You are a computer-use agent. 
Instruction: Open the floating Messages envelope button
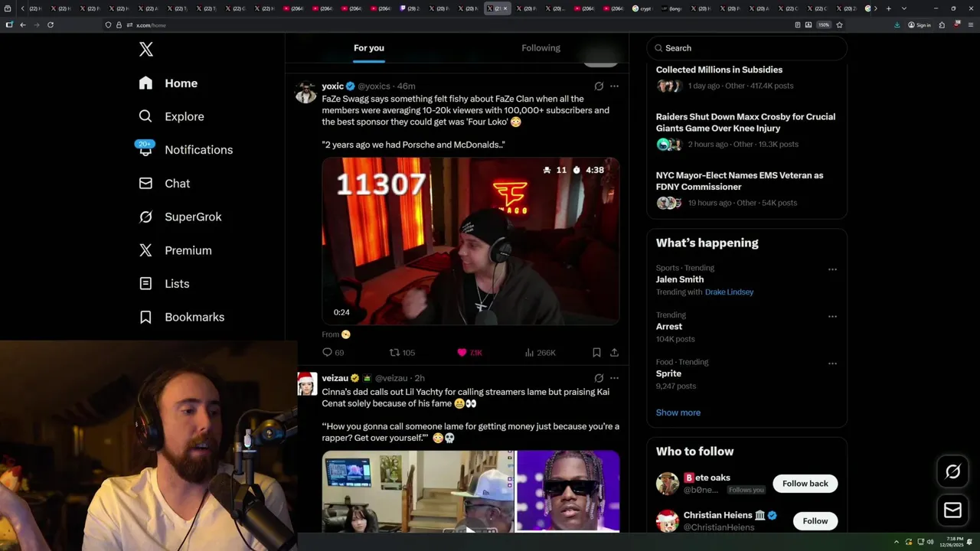coord(952,510)
